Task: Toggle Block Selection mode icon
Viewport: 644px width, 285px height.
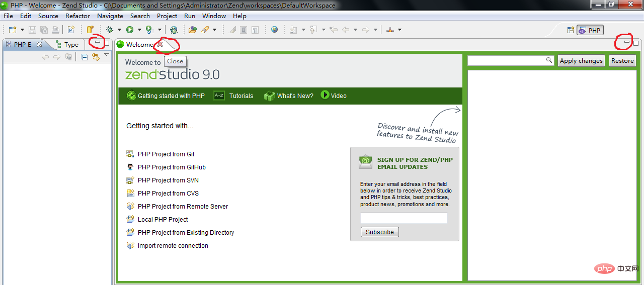Action: (x=244, y=30)
